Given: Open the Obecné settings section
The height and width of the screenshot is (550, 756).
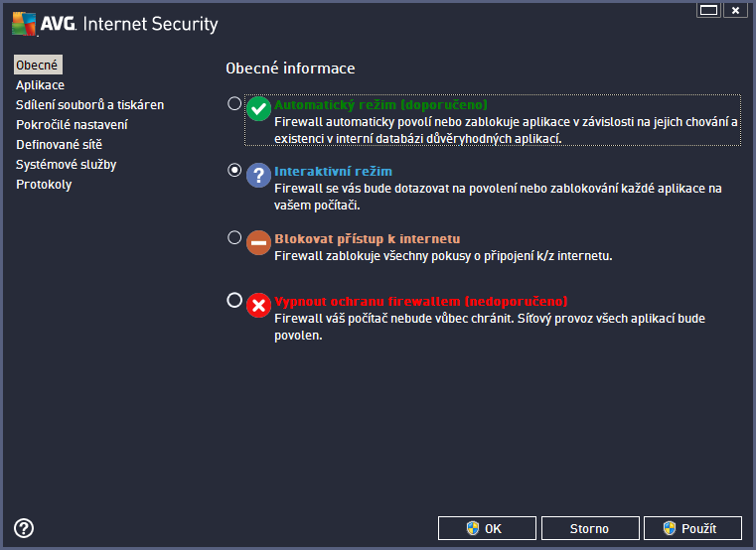Looking at the screenshot, I should pos(38,66).
